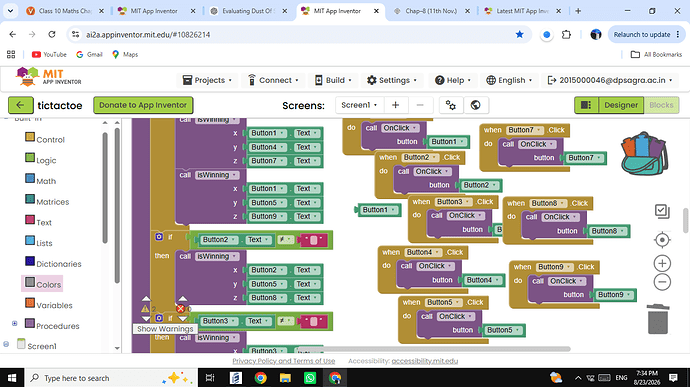Open Privacy Policy and Terms of Use link
The height and width of the screenshot is (387, 690).
(x=284, y=361)
